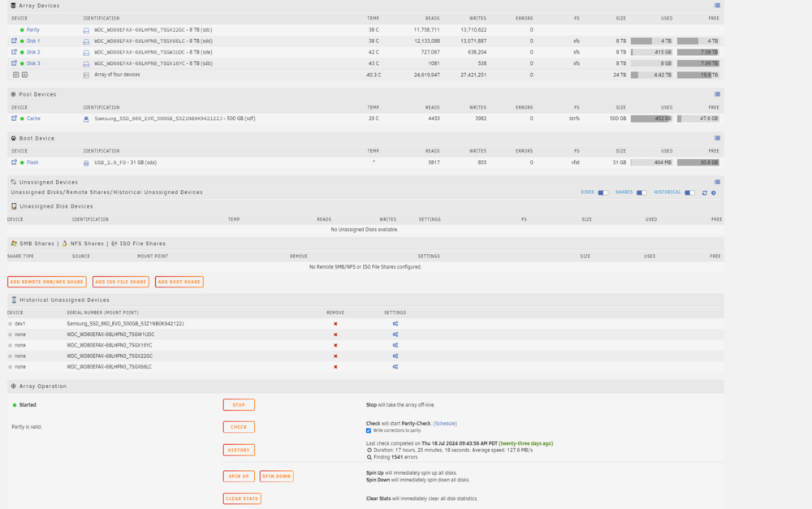This screenshot has height=509, width=812.
Task: Open settings for historical WDC 7SGX16YC
Action: pyautogui.click(x=395, y=345)
